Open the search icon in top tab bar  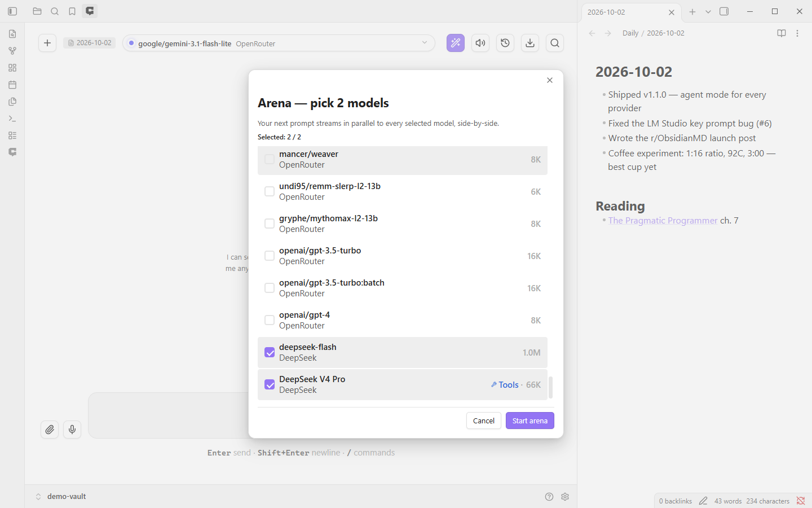click(x=55, y=11)
